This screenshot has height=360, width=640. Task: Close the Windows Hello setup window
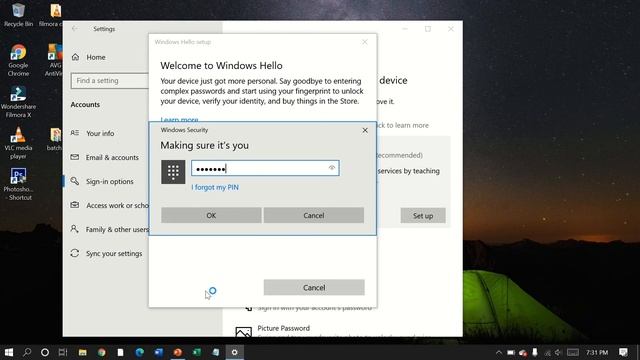364,42
